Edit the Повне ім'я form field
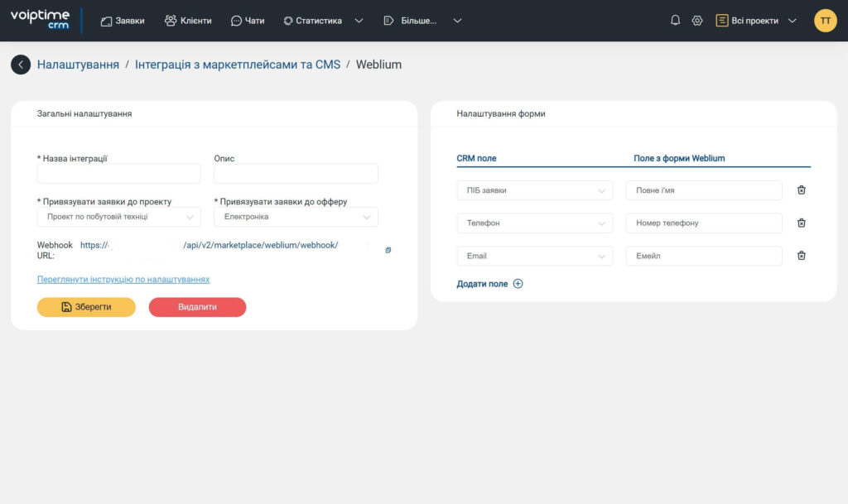This screenshot has width=848, height=504. 704,190
